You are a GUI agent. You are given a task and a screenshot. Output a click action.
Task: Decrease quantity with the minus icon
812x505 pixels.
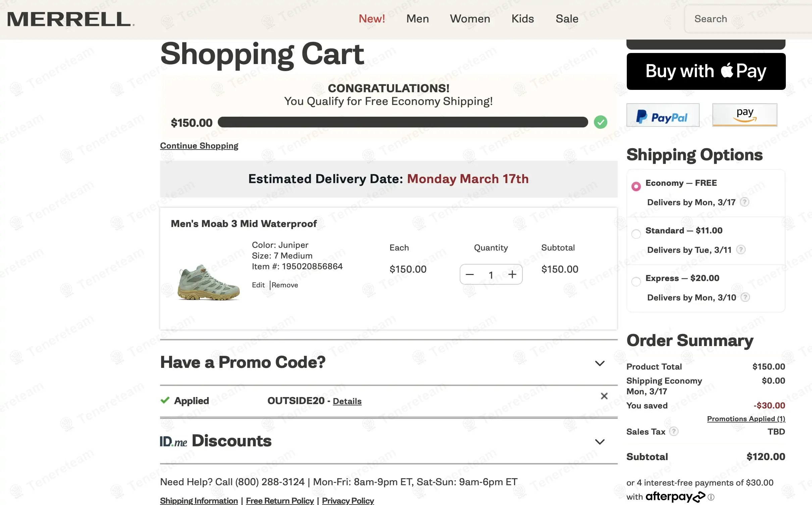coord(470,275)
